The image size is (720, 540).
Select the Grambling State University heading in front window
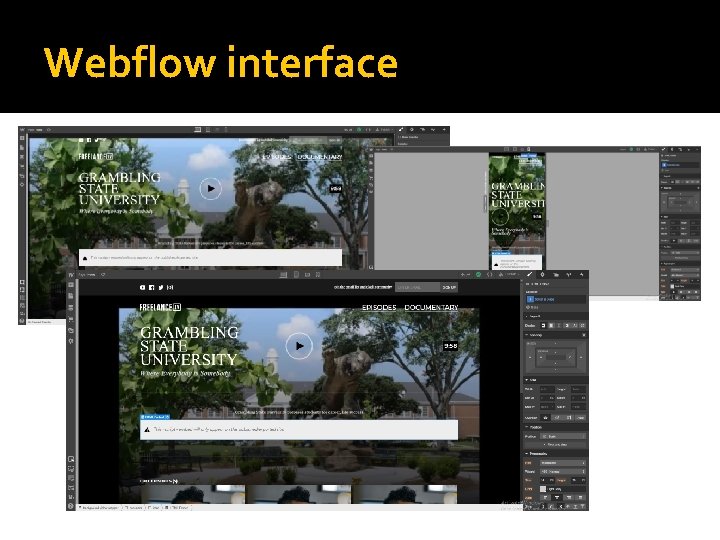(x=189, y=346)
